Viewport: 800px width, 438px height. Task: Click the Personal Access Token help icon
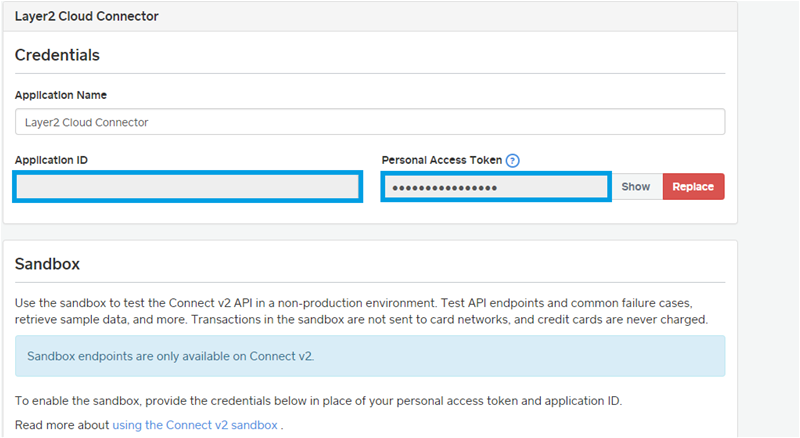(513, 160)
